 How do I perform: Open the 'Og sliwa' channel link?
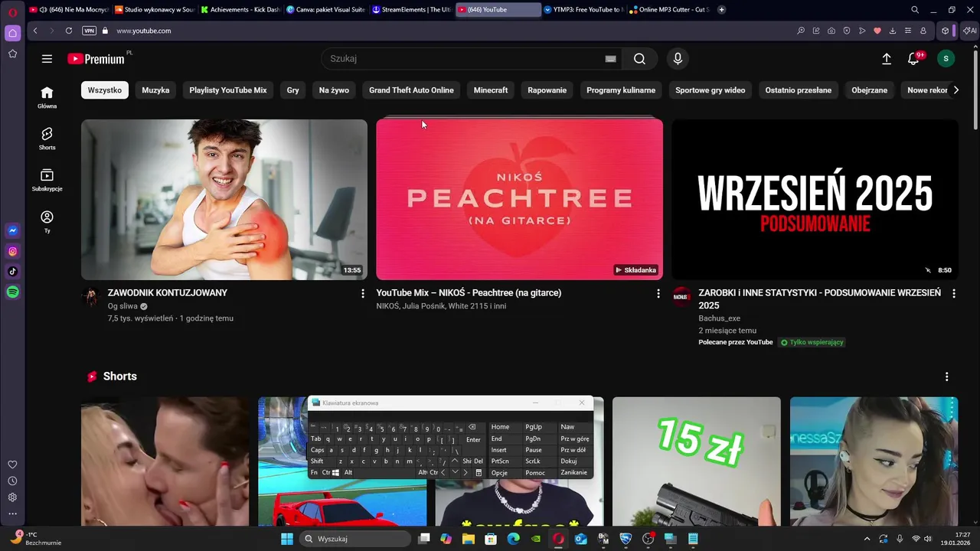point(122,306)
